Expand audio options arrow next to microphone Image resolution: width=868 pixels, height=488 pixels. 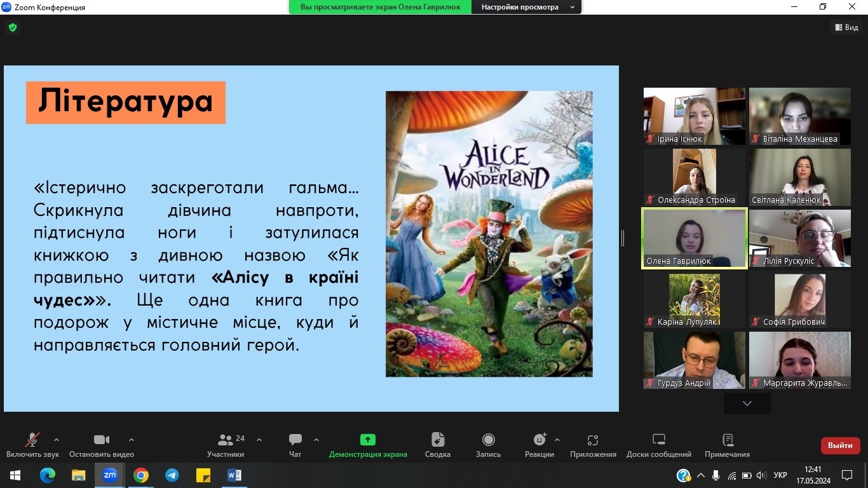(x=57, y=440)
